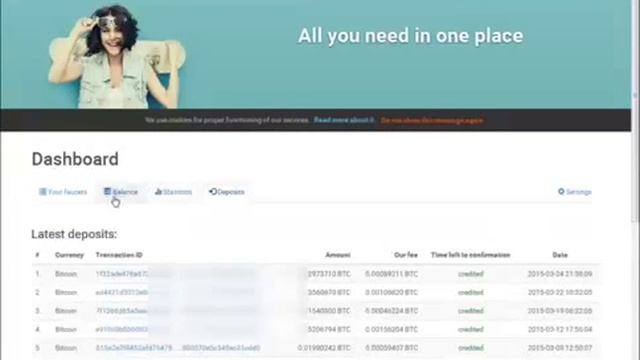Image resolution: width=640 pixels, height=360 pixels.
Task: Select the credited status in row 3
Action: [x=471, y=311]
